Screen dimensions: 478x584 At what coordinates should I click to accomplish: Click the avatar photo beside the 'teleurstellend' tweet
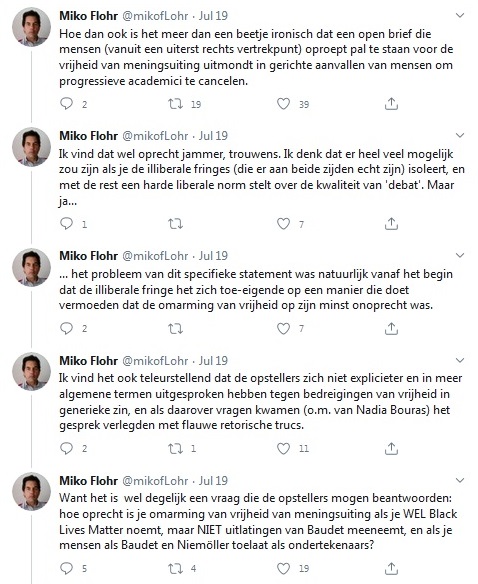(32, 372)
